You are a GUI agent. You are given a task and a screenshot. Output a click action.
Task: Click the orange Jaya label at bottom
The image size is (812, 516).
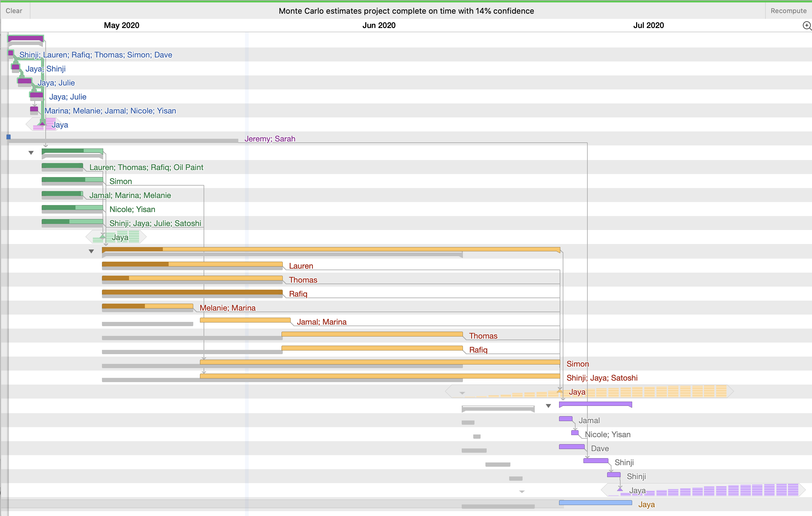(x=646, y=504)
